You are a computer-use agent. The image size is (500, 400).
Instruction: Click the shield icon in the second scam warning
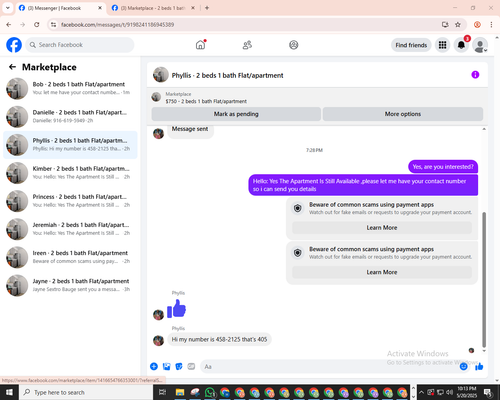pyautogui.click(x=298, y=253)
